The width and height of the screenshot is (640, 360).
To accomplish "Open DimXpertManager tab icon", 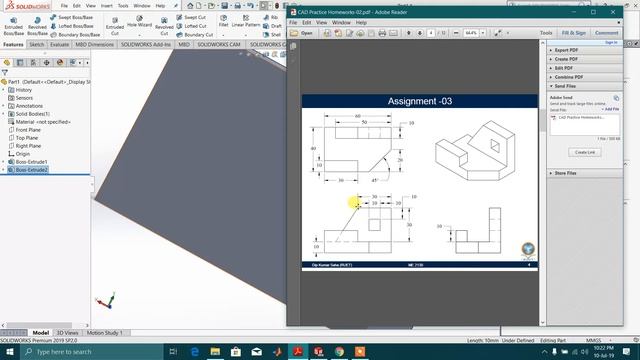I will (x=47, y=62).
